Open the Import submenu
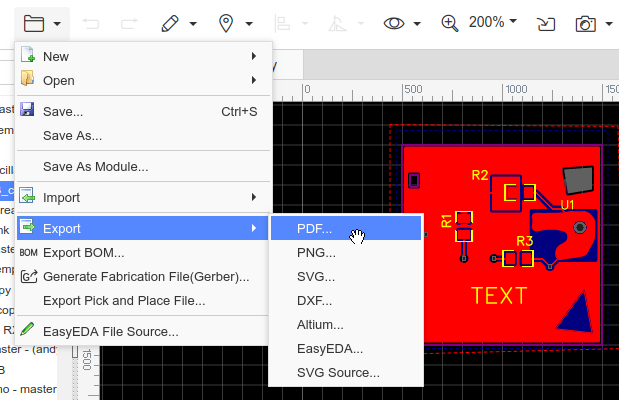Screen dimensions: 619x400 pyautogui.click(x=144, y=197)
